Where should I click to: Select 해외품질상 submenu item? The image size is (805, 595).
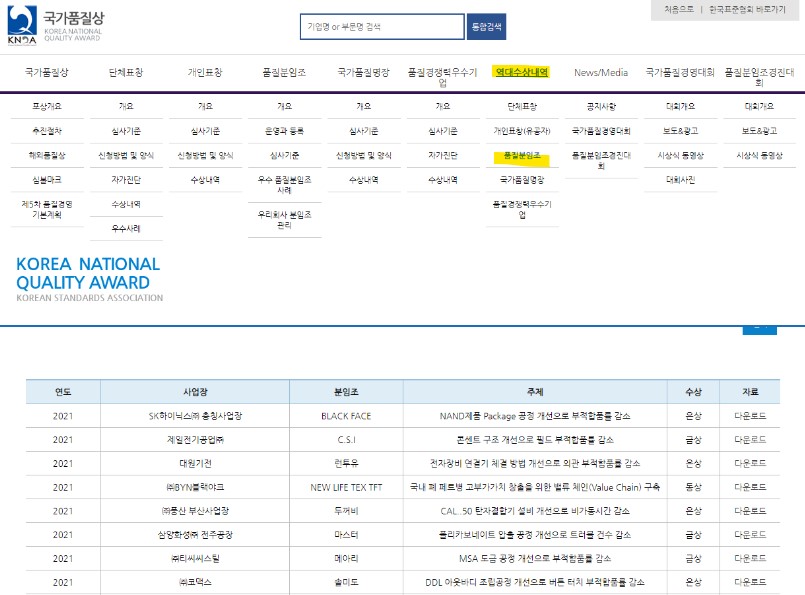(47, 155)
